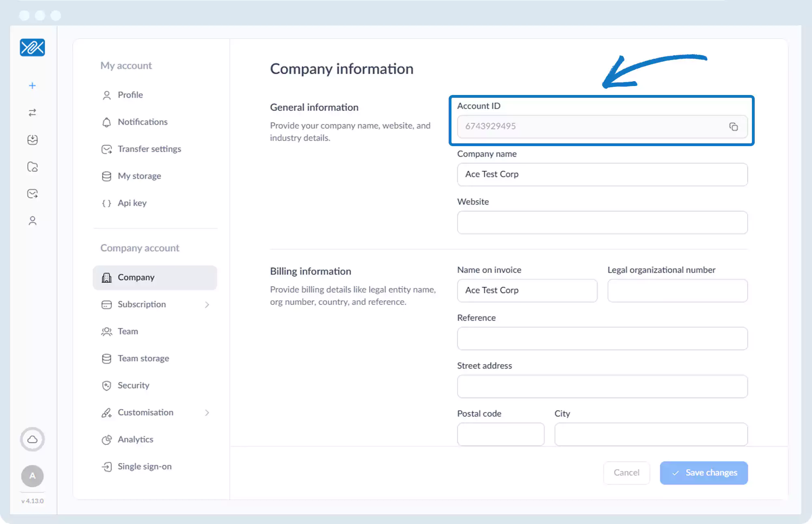This screenshot has width=812, height=524.
Task: Click the app logo at top left
Action: (32, 47)
